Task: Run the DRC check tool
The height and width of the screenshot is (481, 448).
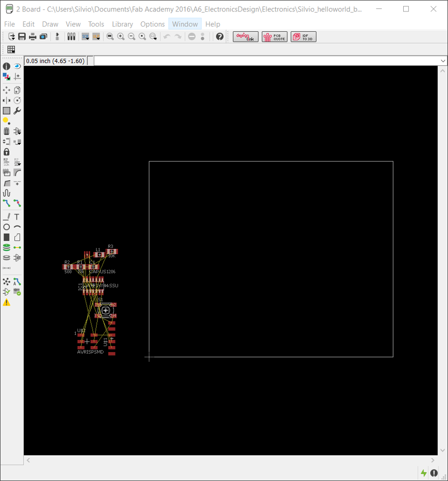Action: (17, 292)
